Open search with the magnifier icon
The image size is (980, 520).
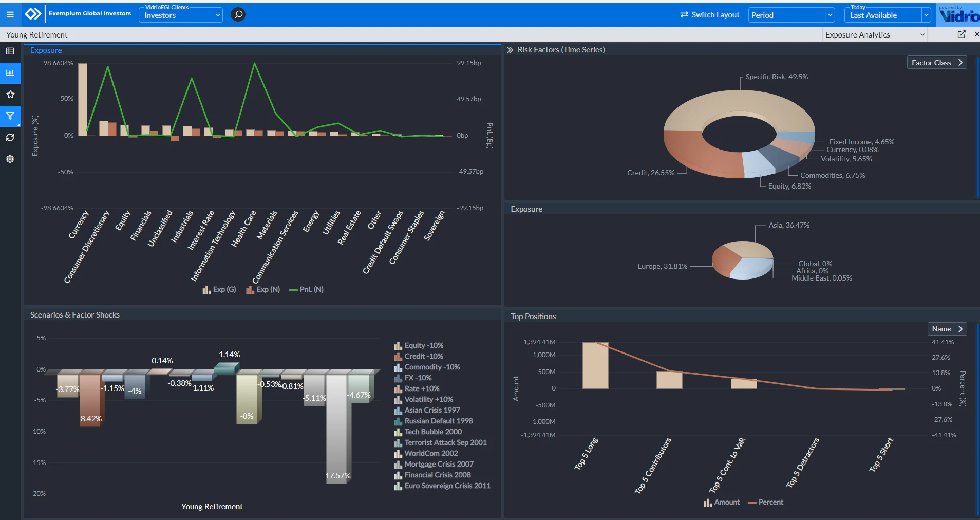(237, 14)
